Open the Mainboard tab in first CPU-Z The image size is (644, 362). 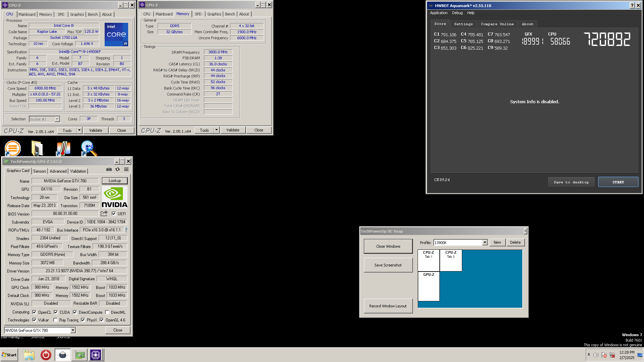point(27,14)
